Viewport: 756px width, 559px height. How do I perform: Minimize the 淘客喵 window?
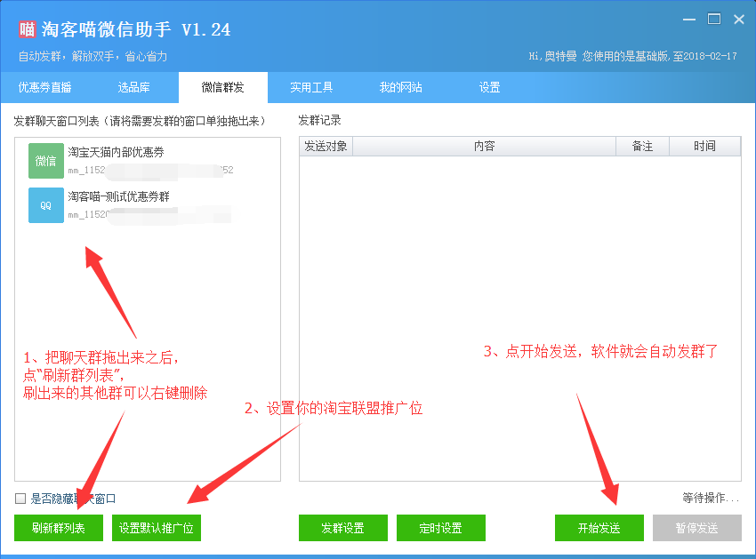[x=689, y=20]
